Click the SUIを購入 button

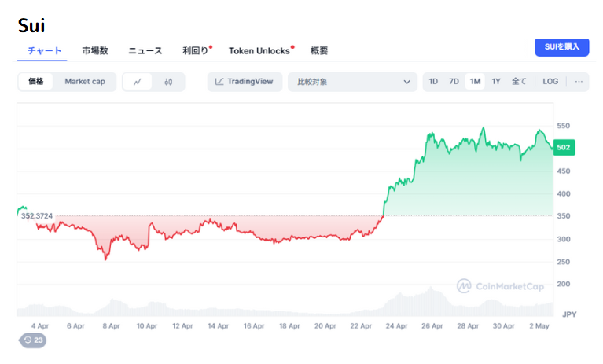click(x=561, y=47)
